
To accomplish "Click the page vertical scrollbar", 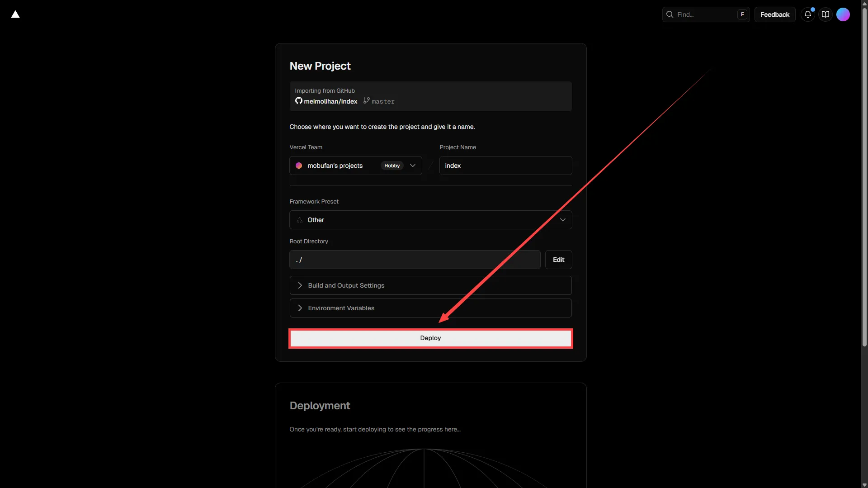I will pyautogui.click(x=864, y=181).
